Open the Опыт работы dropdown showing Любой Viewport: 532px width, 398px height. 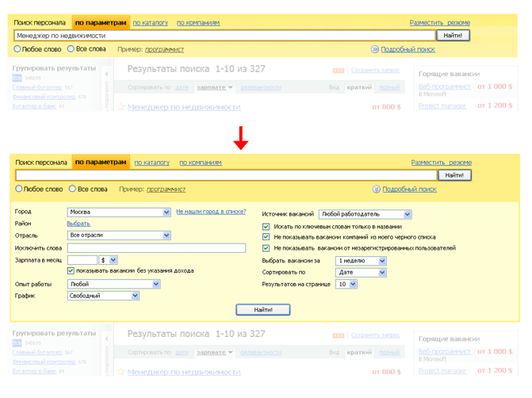click(113, 285)
